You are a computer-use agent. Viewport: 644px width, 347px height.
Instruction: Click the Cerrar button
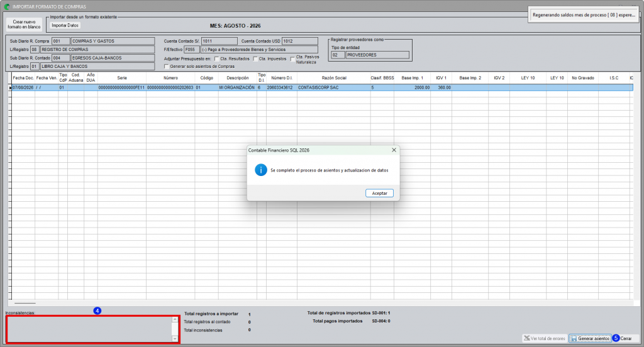(626, 338)
